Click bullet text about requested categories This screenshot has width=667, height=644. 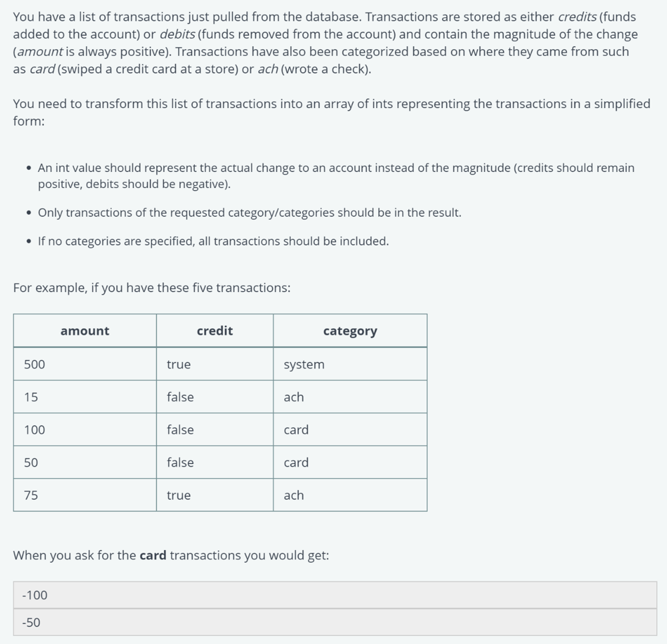click(249, 213)
